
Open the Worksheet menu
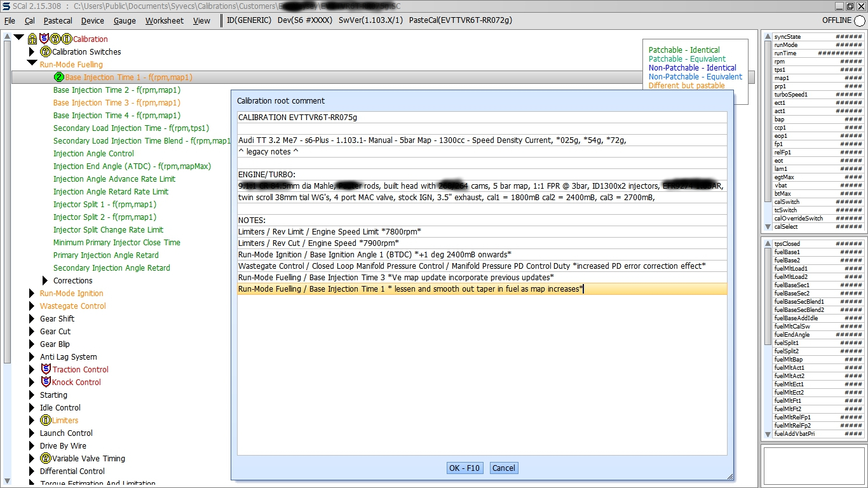(164, 20)
